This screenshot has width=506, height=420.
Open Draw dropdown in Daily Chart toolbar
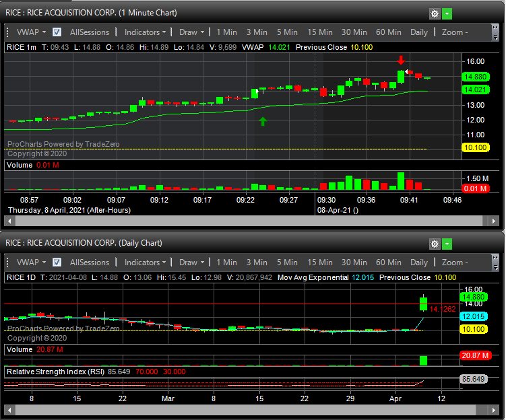pos(192,262)
